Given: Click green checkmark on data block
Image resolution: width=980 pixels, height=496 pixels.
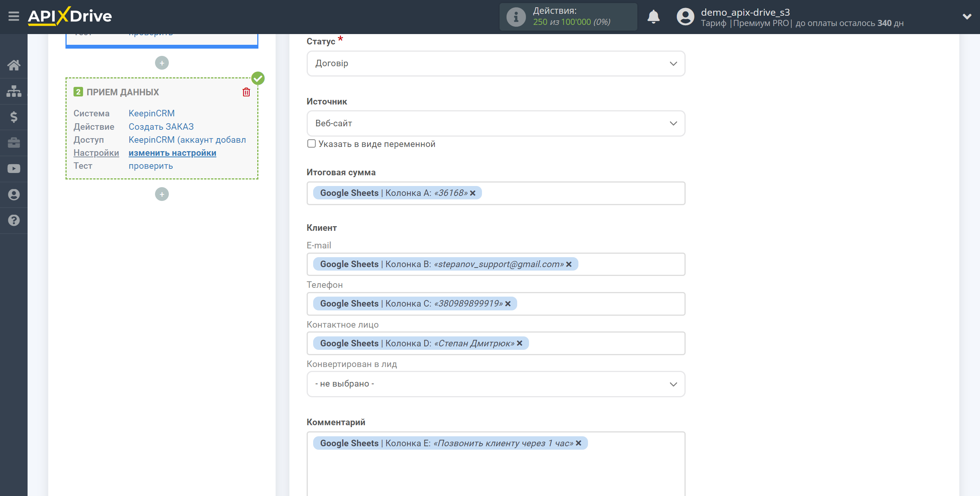Looking at the screenshot, I should pyautogui.click(x=258, y=78).
